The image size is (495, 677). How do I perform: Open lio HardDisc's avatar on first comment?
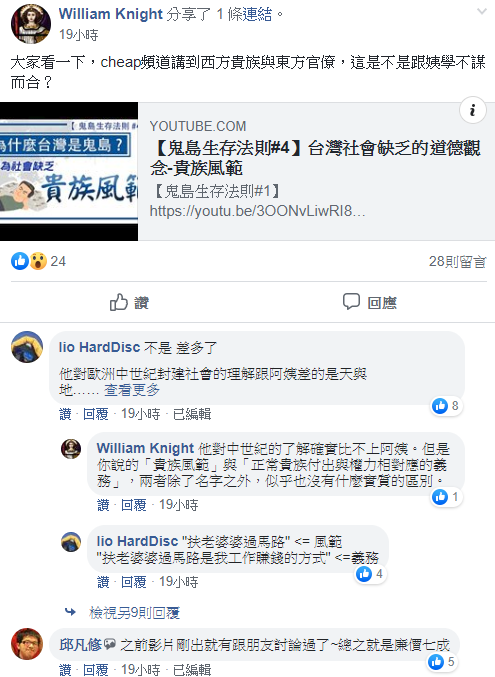(27, 347)
